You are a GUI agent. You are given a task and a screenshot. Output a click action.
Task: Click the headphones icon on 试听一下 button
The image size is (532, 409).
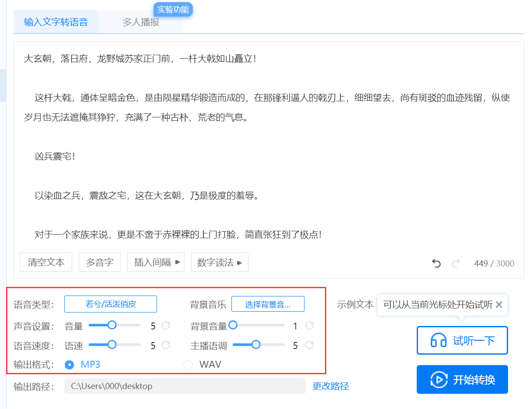pyautogui.click(x=439, y=340)
